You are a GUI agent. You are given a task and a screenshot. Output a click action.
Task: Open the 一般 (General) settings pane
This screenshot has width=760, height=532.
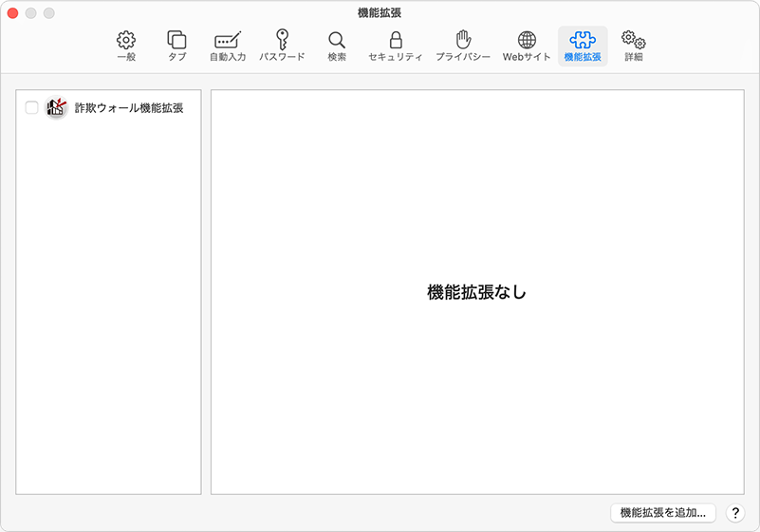[x=126, y=46]
